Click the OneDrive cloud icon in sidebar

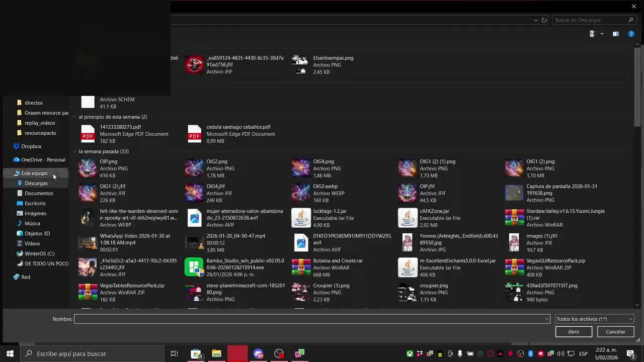click(17, 160)
